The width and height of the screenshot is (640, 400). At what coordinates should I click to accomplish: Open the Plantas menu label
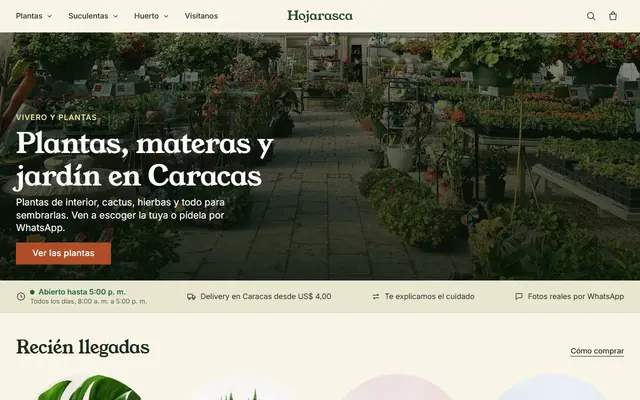pyautogui.click(x=29, y=16)
